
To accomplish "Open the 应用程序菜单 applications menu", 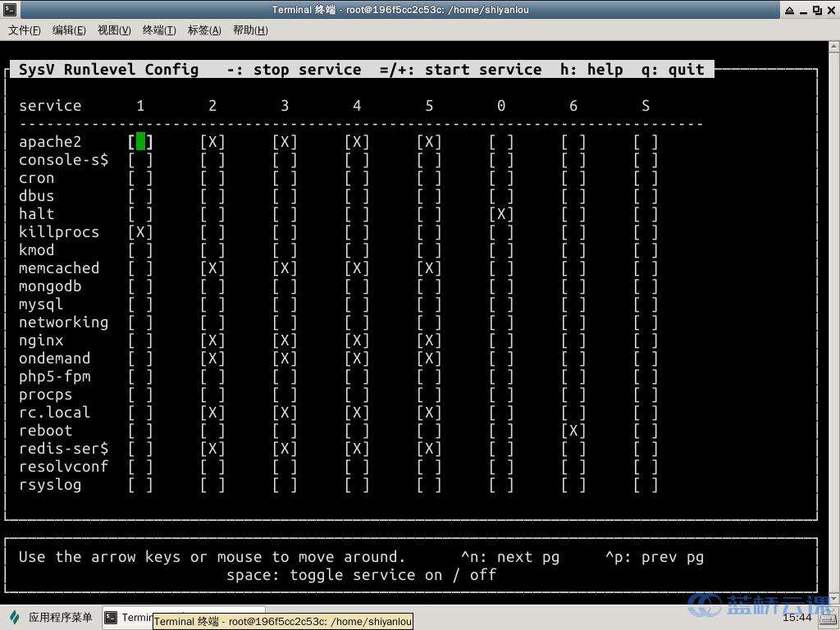I will click(51, 618).
